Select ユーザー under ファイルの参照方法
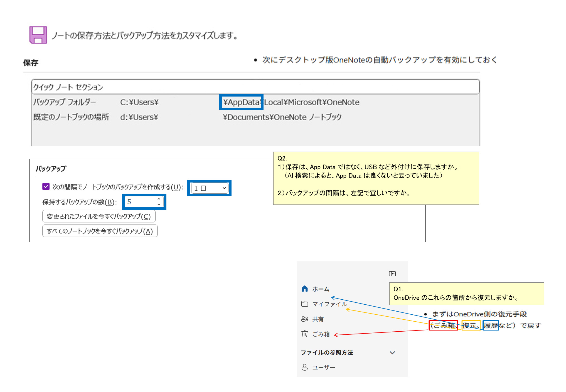 click(324, 368)
